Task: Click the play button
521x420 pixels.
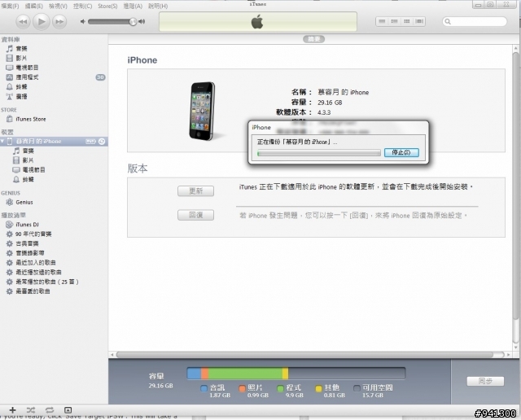Action: point(42,22)
